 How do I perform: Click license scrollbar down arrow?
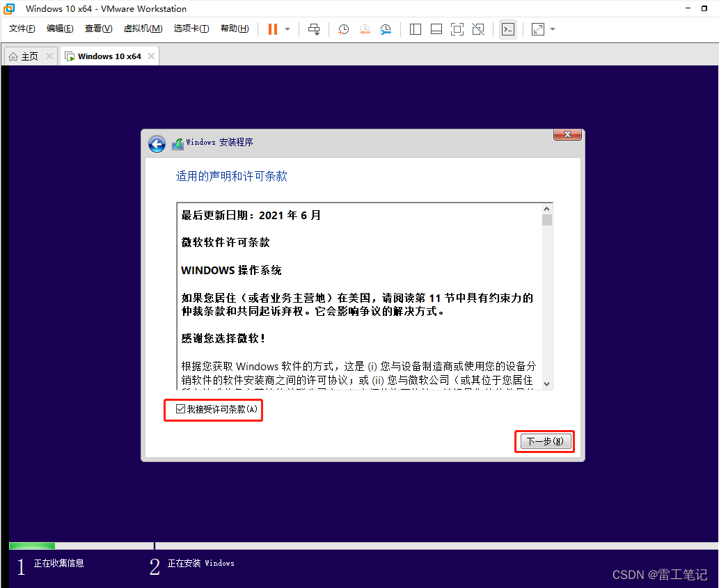pyautogui.click(x=546, y=383)
